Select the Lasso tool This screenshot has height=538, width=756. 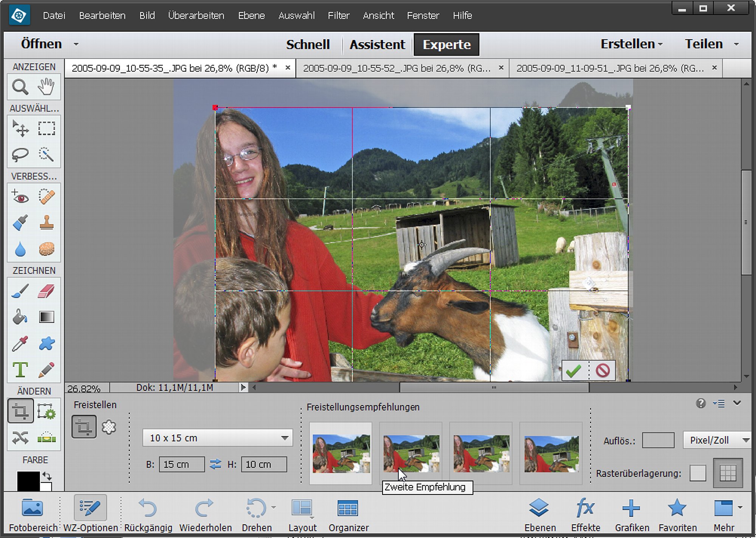20,154
